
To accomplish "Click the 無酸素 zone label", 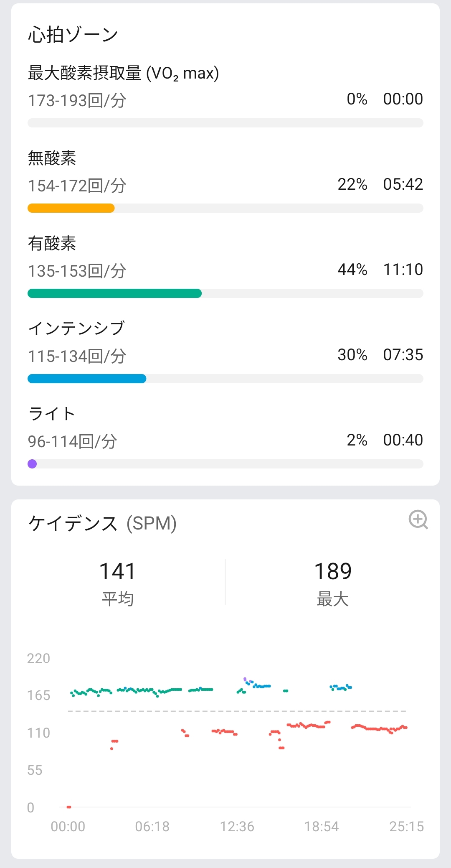I will pos(52,158).
